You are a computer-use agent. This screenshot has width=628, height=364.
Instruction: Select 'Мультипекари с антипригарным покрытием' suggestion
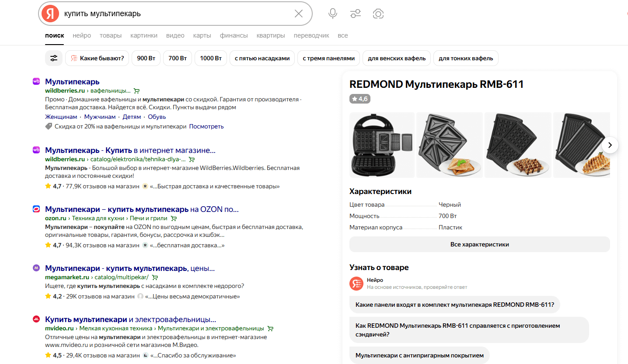click(419, 355)
